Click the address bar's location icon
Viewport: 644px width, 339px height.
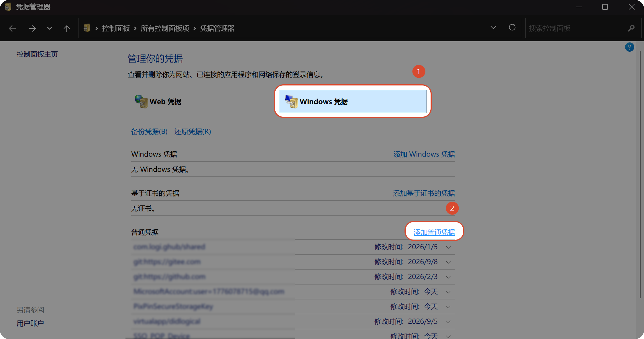(x=87, y=28)
